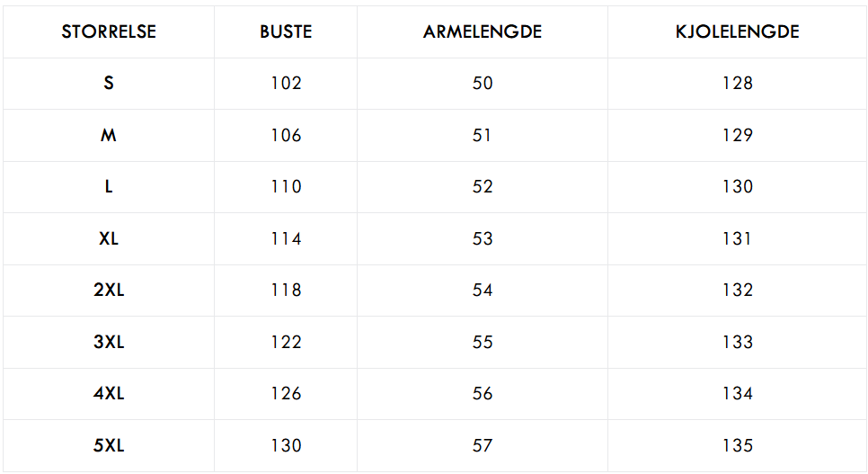Select the XL size cell
868x474 pixels.
point(109,238)
